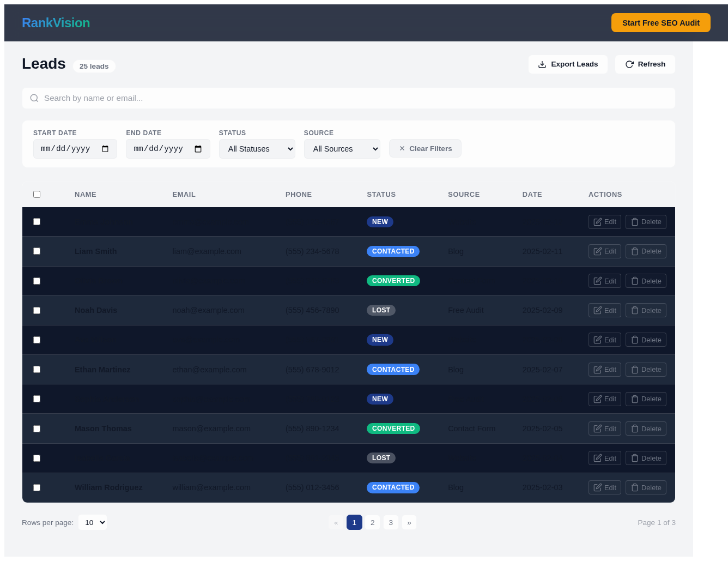
Task: Click the CONTACTED badge for William Rodriguez
Action: click(393, 487)
